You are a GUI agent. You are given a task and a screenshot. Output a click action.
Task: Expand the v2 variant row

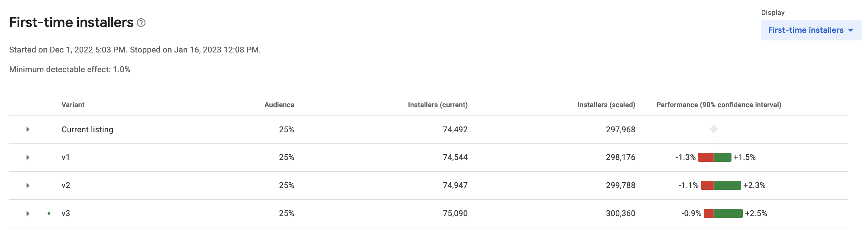coord(28,185)
